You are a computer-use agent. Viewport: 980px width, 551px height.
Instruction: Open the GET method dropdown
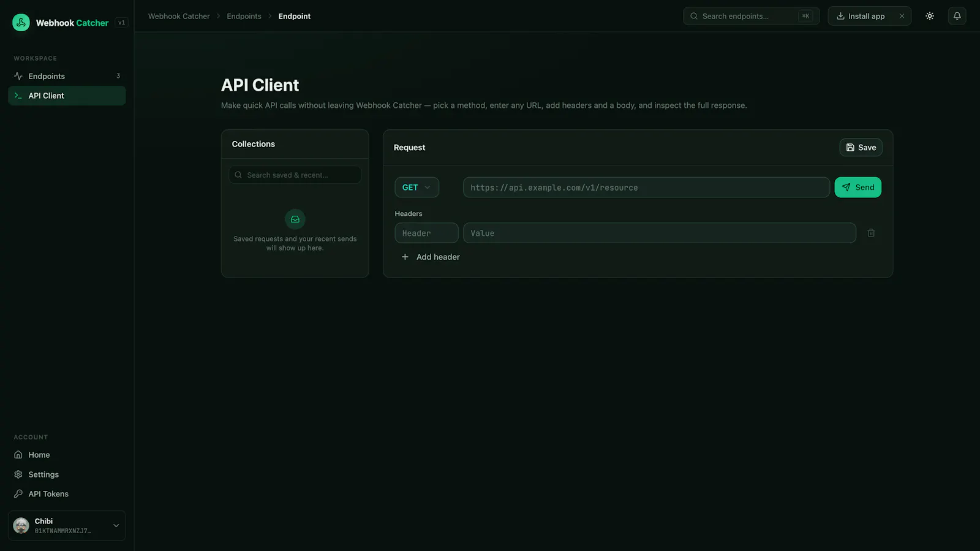(x=417, y=188)
